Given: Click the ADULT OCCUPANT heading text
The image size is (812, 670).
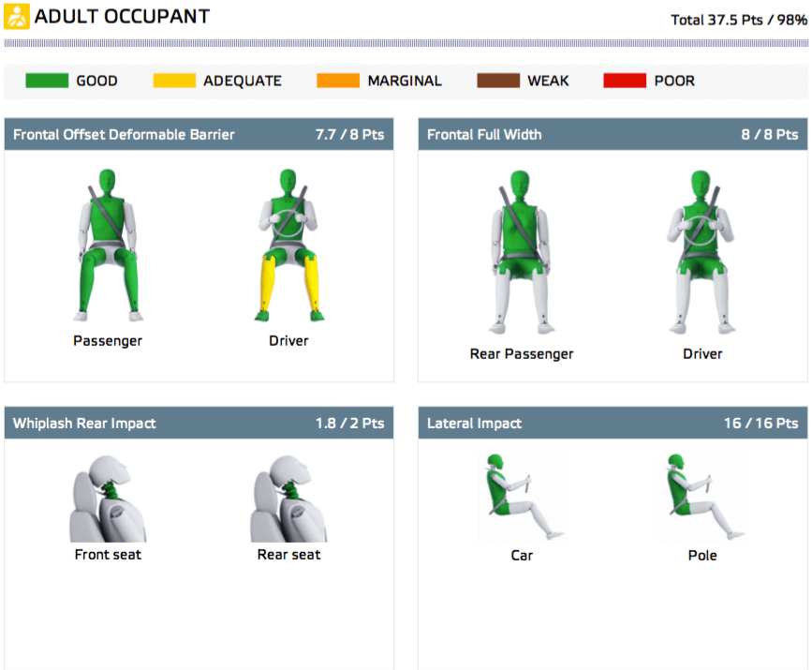Looking at the screenshot, I should tap(122, 17).
